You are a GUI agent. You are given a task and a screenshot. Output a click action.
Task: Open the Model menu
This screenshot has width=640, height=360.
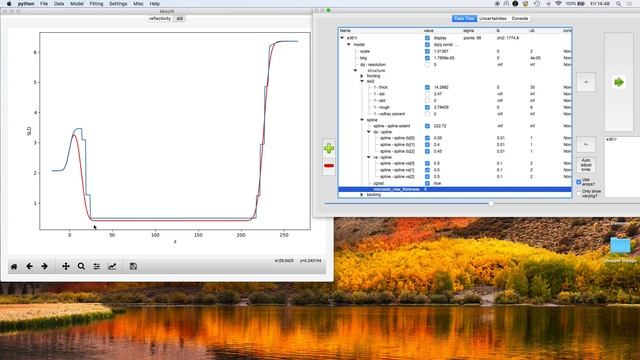77,4
